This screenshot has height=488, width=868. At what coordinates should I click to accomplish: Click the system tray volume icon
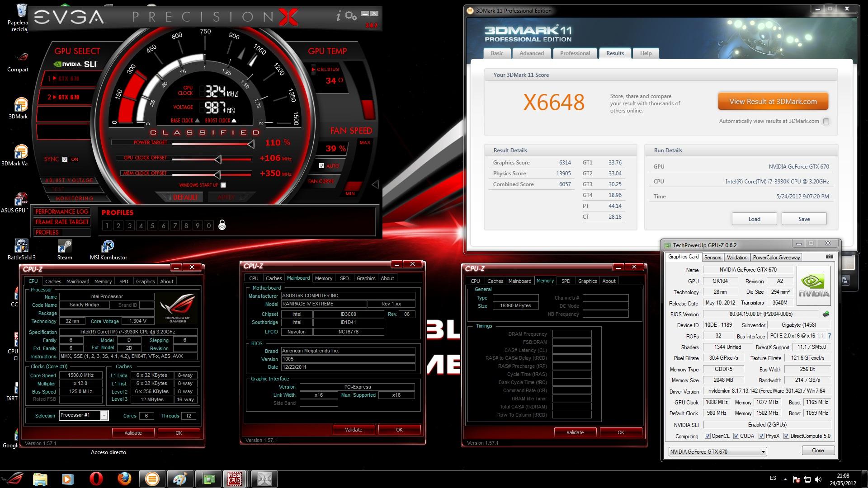click(x=819, y=479)
